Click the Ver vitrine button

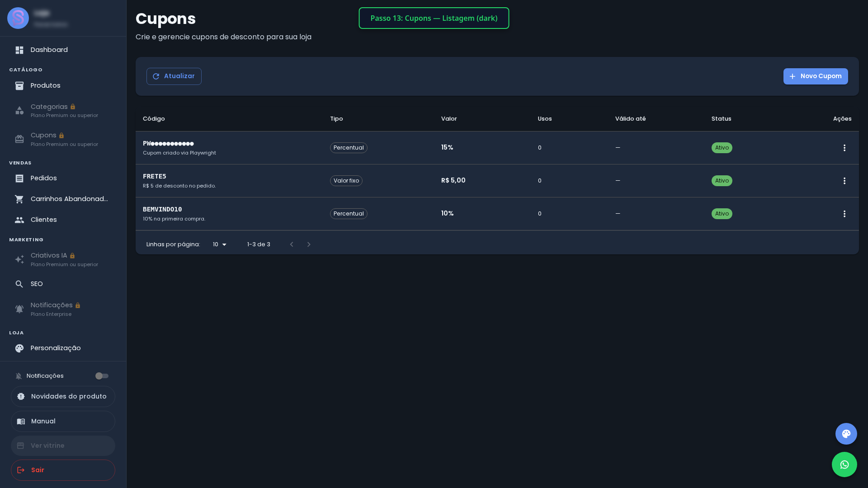(x=63, y=446)
